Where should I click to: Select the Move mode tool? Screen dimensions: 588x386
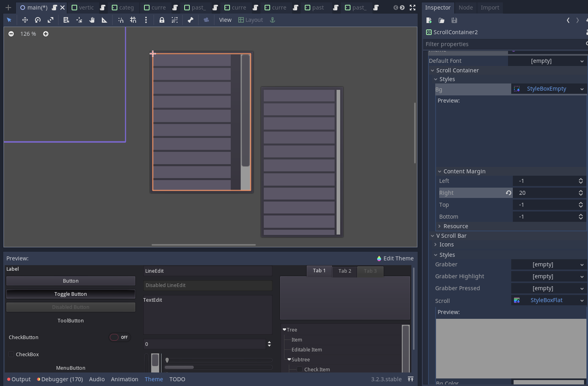[x=25, y=20]
